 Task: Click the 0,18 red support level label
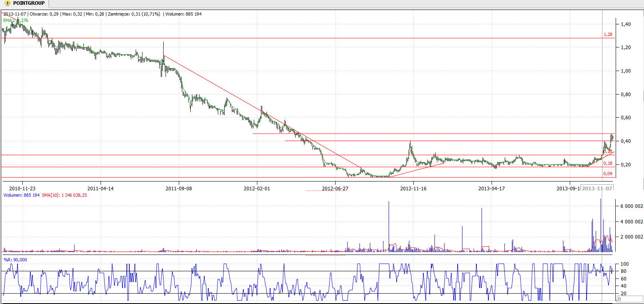[608, 163]
